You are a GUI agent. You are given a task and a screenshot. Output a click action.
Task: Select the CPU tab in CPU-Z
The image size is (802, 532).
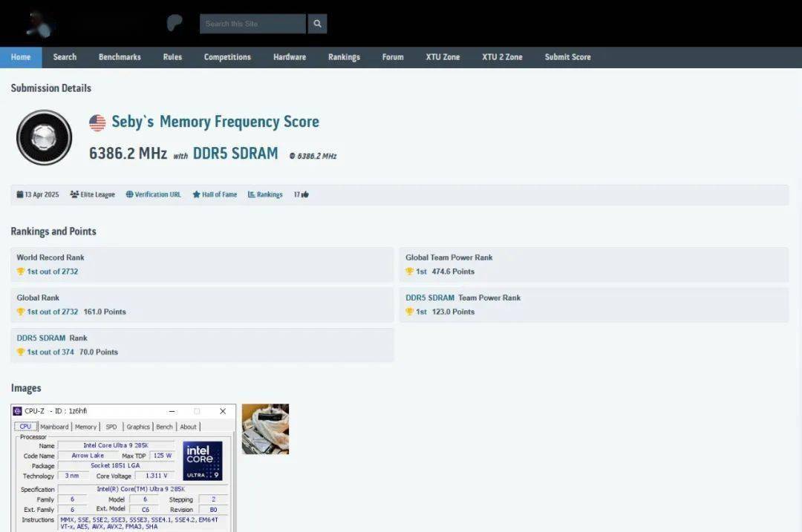click(x=25, y=426)
